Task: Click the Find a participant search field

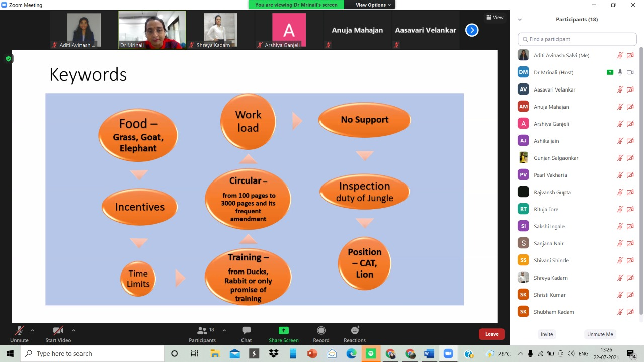Action: click(577, 39)
